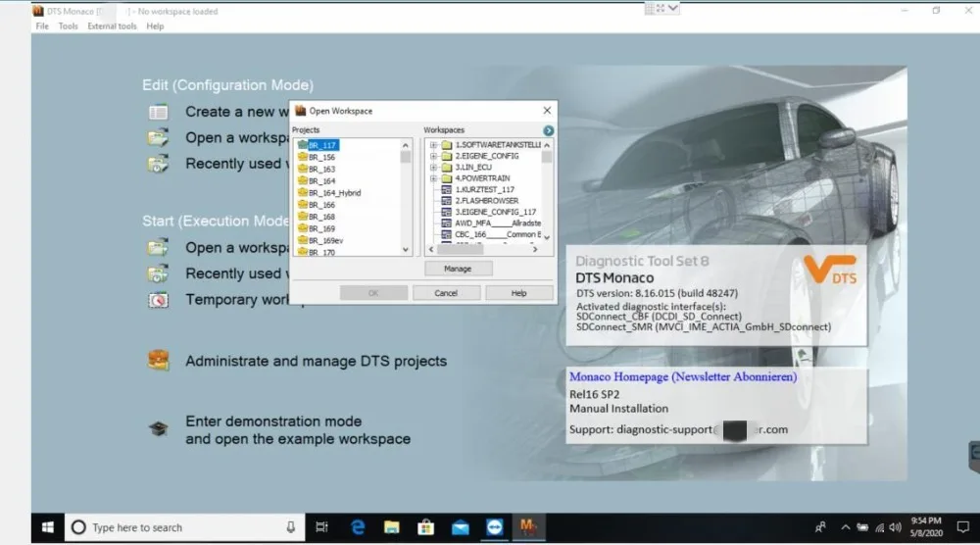Launch Microsoft Edge from the taskbar
The height and width of the screenshot is (545, 980).
pyautogui.click(x=358, y=527)
